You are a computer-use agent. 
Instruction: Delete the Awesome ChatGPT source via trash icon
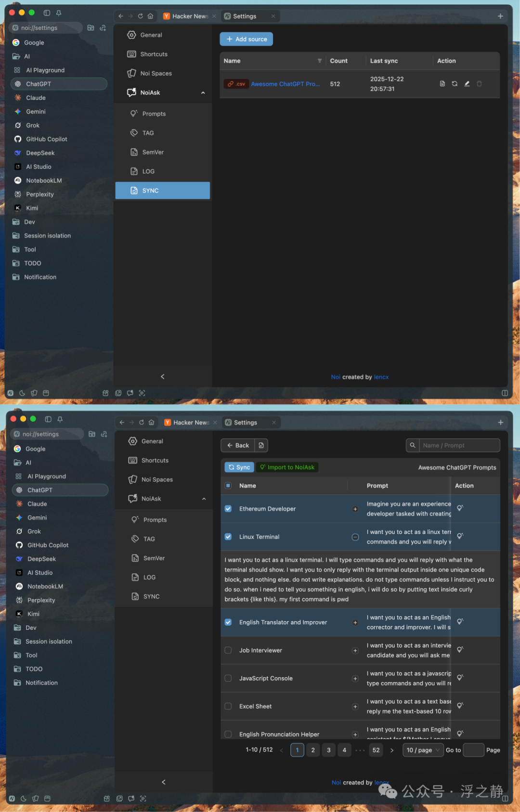[x=480, y=84]
